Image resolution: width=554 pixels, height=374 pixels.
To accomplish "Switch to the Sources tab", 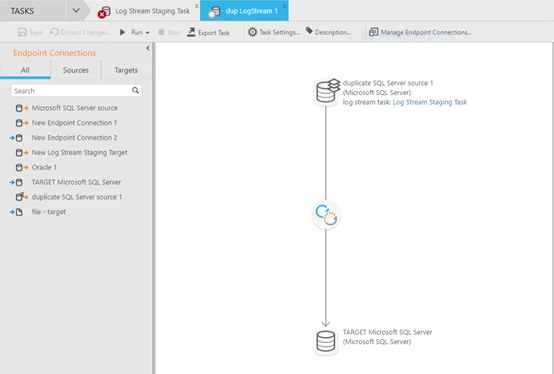I will pos(76,70).
